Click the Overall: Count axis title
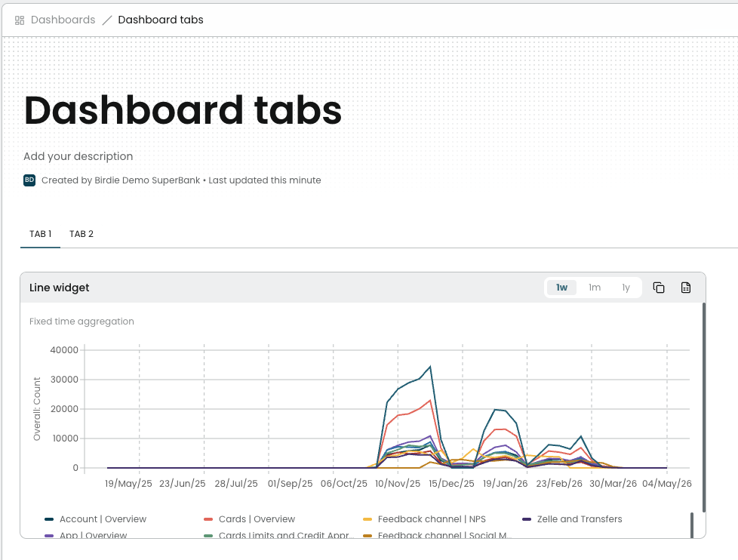The height and width of the screenshot is (560, 738). click(37, 409)
